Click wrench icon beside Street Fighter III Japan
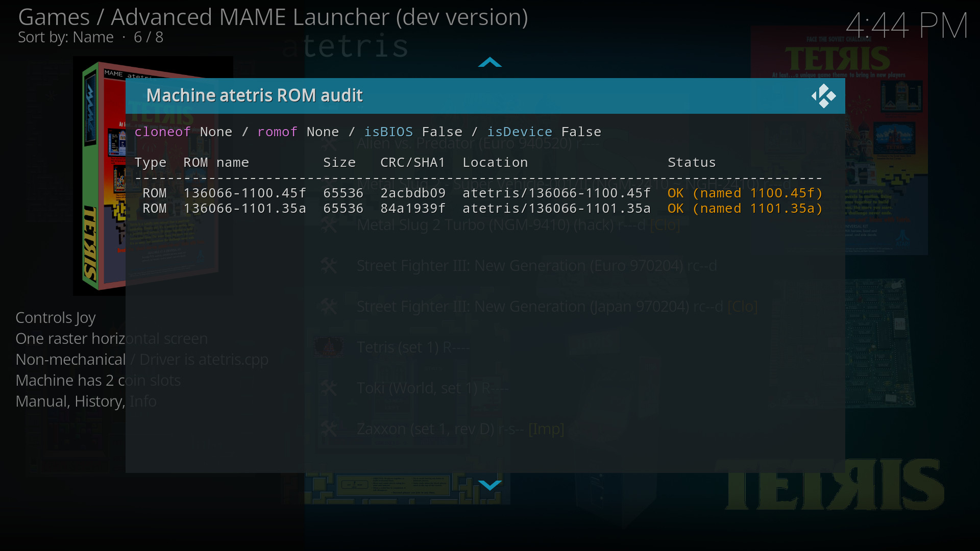Image resolution: width=980 pixels, height=551 pixels. pos(329,307)
